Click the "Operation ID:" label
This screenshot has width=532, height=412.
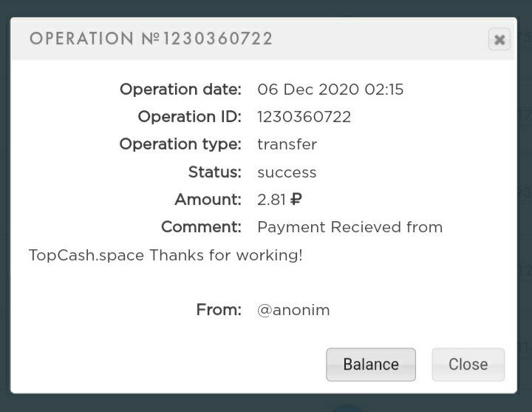tap(189, 117)
